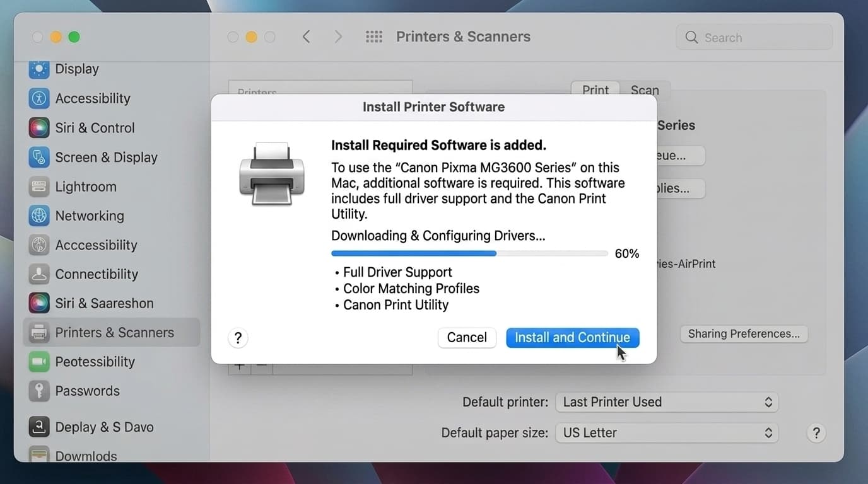Click the Dowmlods sidebar icon

tap(39, 454)
